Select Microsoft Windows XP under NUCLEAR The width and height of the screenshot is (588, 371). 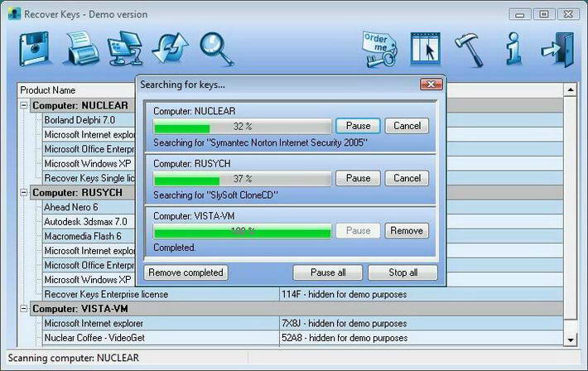click(x=88, y=164)
